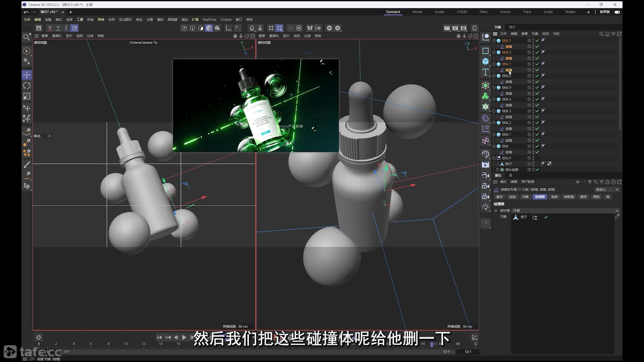Click the 碰撞器 attribute tab button
The image size is (644, 362).
point(540,197)
